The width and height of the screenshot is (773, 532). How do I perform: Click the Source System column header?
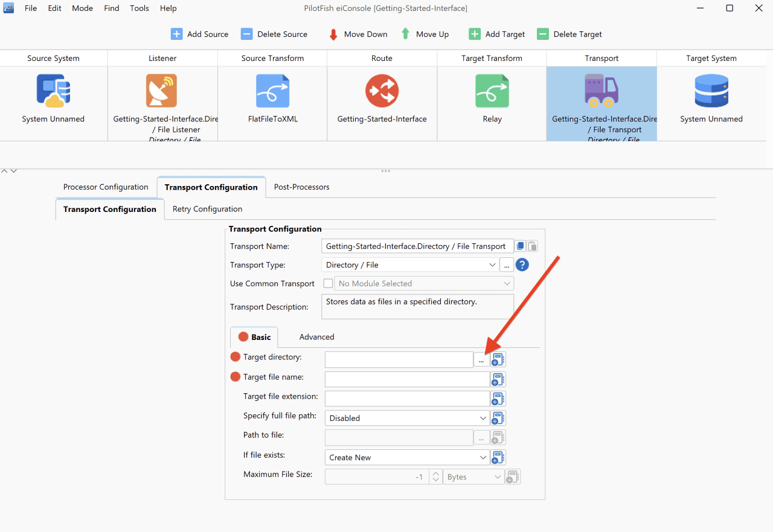point(54,58)
